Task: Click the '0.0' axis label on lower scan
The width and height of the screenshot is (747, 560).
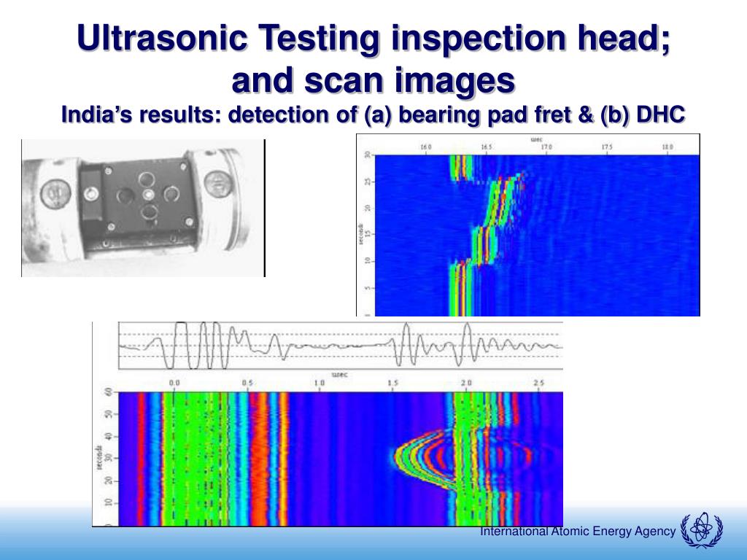Action: tap(174, 383)
